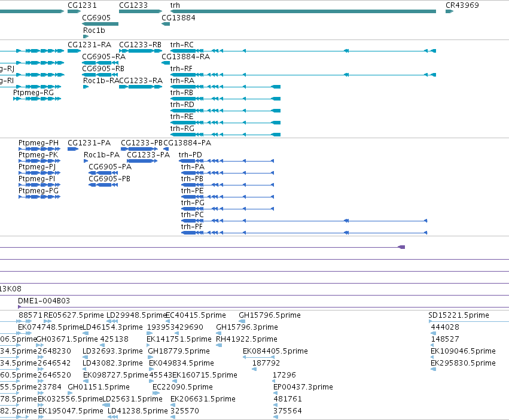Click protein CG1231-PA label
This screenshot has height=420, width=509.
click(x=89, y=143)
